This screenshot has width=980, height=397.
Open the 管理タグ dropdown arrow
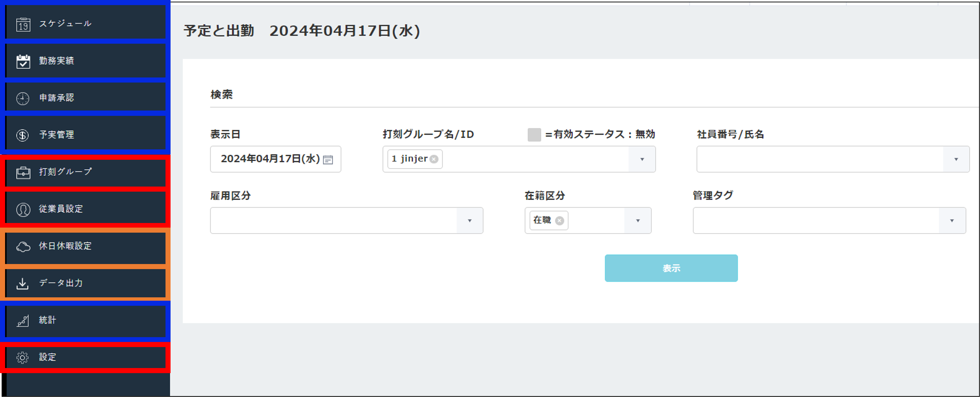pyautogui.click(x=952, y=221)
